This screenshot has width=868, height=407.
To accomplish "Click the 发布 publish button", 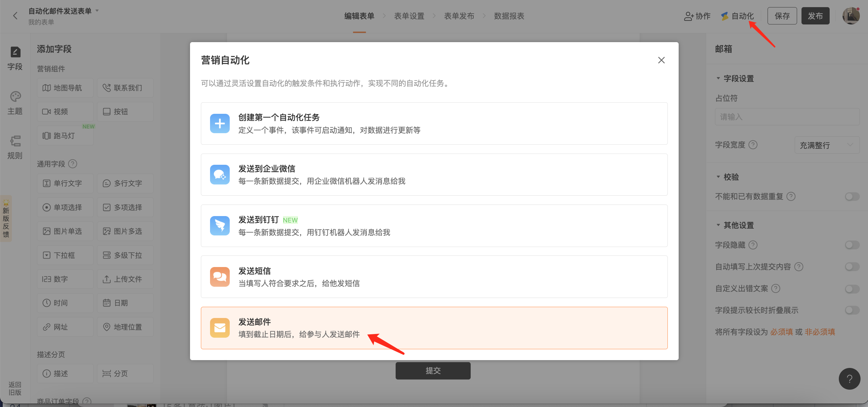I will (815, 16).
